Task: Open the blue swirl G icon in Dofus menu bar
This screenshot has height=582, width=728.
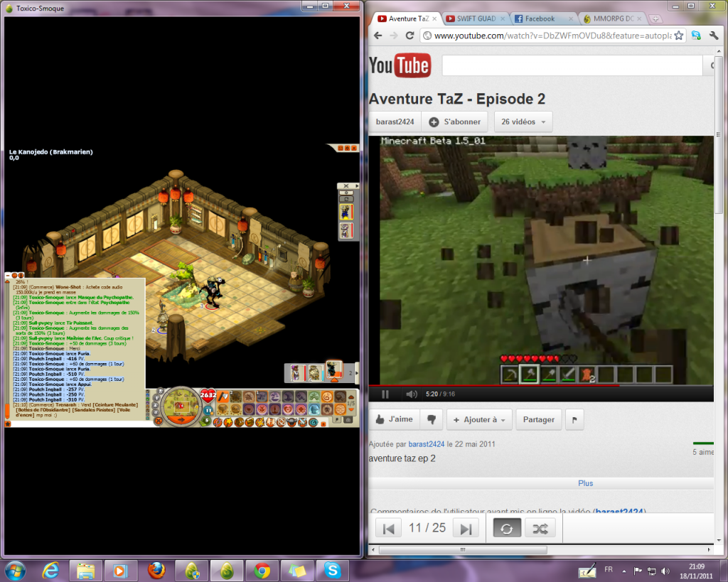Action: (314, 422)
